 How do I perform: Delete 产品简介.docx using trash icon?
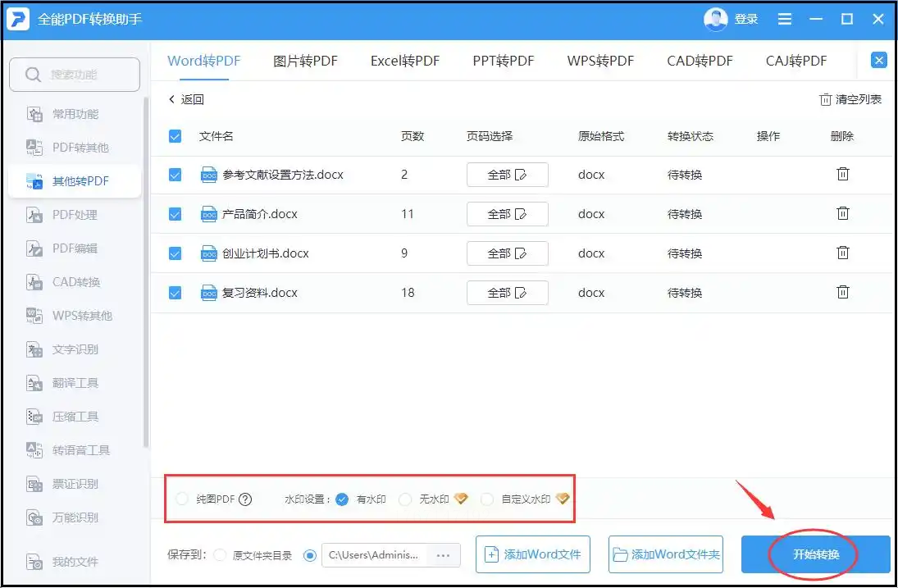pyautogui.click(x=842, y=213)
